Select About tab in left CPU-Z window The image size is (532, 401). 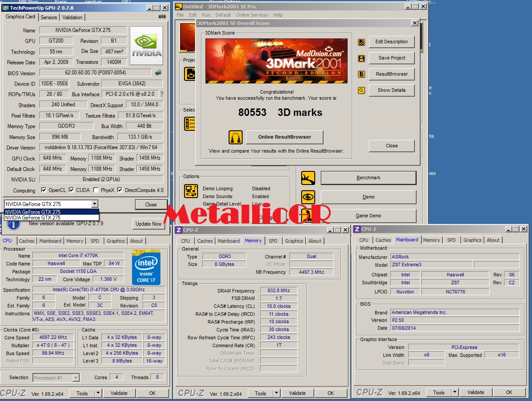click(x=136, y=241)
